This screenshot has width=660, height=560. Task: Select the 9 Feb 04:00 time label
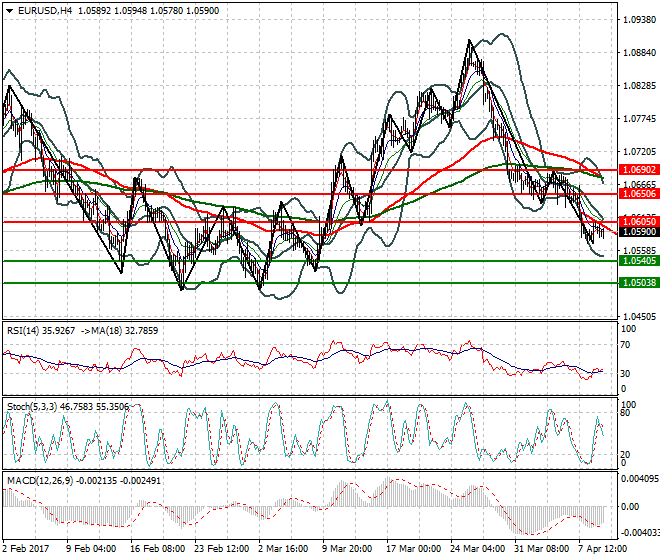pyautogui.click(x=91, y=549)
